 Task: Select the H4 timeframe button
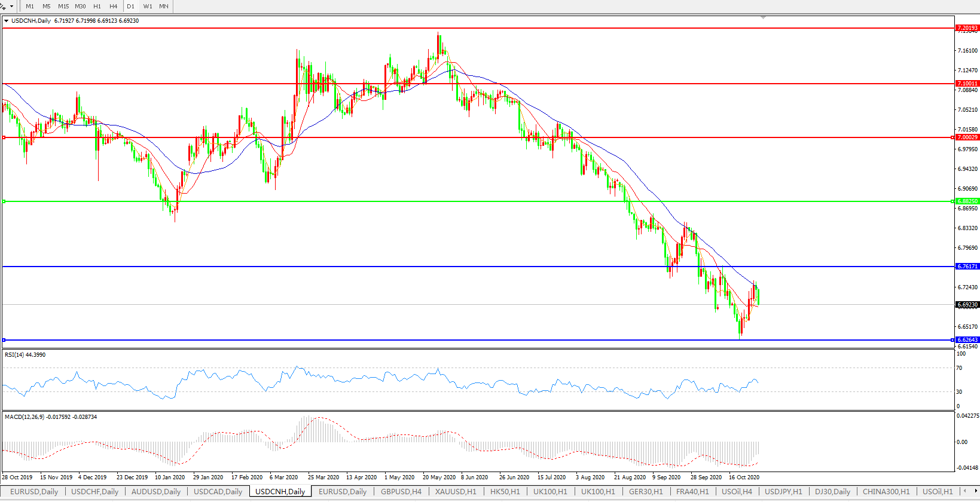tap(113, 7)
